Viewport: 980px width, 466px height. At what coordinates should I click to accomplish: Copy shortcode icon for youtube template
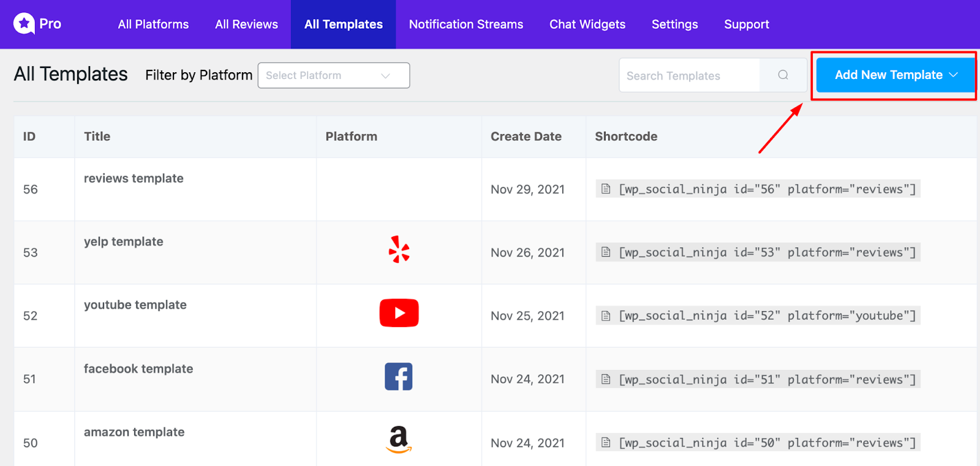pos(606,316)
